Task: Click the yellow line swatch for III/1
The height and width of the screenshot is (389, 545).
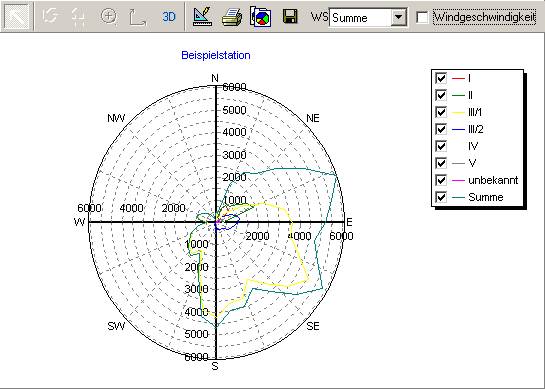Action: 458,113
